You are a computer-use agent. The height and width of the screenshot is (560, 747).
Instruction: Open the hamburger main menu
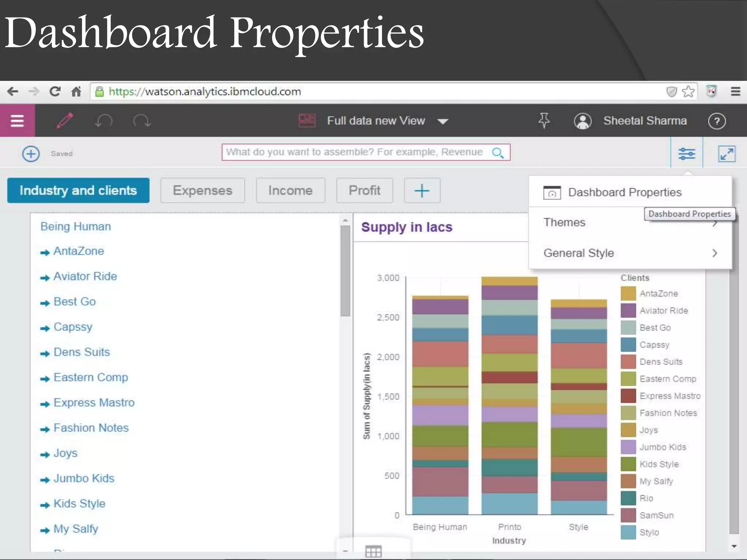click(x=17, y=121)
